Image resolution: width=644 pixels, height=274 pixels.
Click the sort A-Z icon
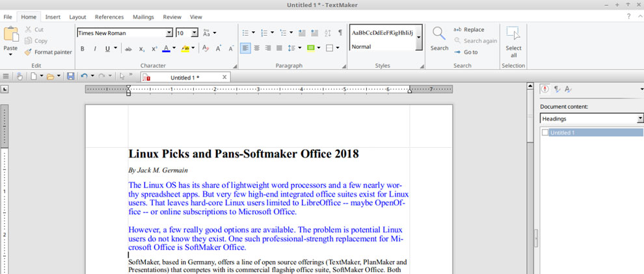pos(328,33)
